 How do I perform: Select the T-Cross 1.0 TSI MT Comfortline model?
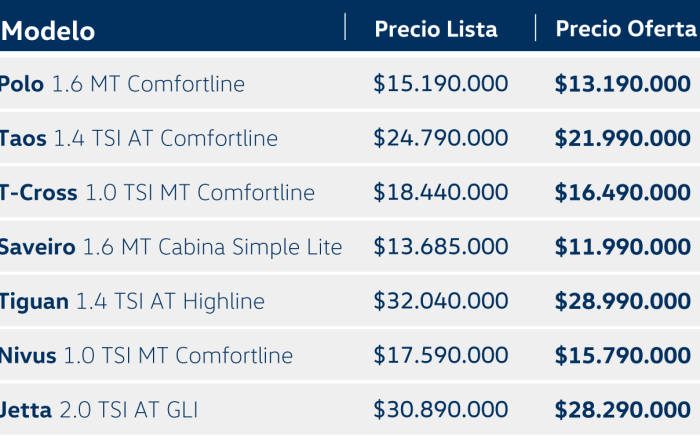coord(157,192)
